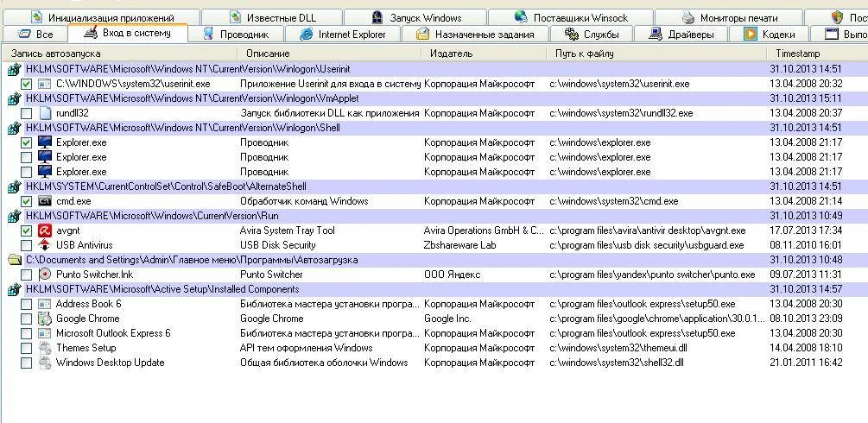Click the folder icon of the Автозагрузка path
This screenshot has width=868, height=423.
15,260
